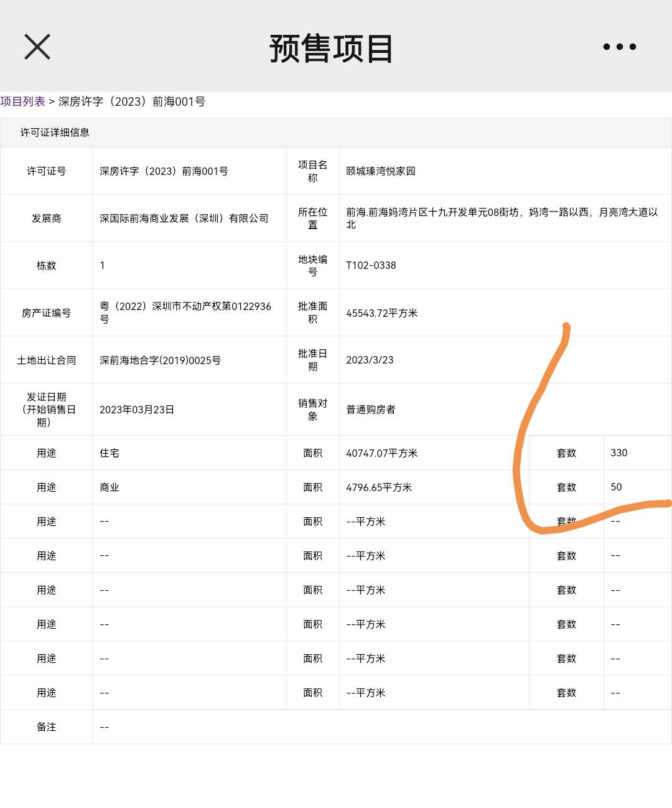Viewport: 672px width, 808px height.
Task: Click the unit count 330
Action: (x=619, y=453)
